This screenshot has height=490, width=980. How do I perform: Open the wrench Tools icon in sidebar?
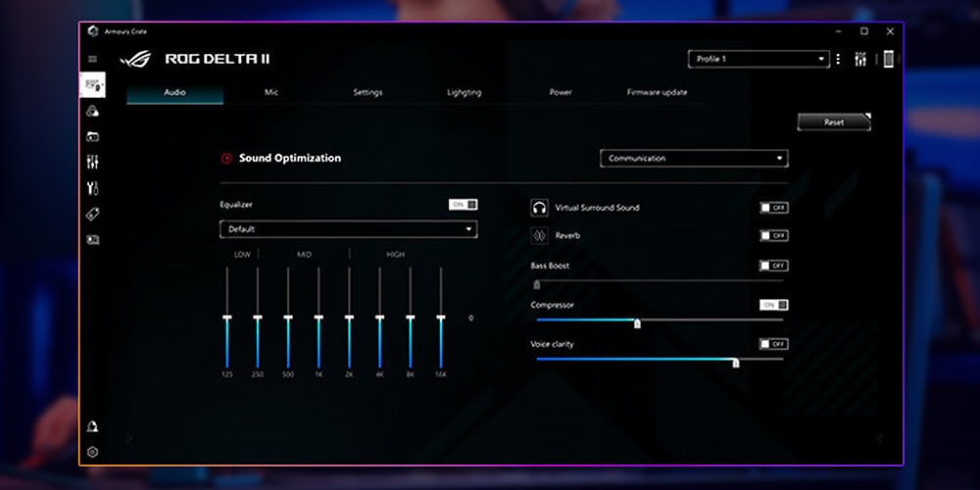click(92, 188)
